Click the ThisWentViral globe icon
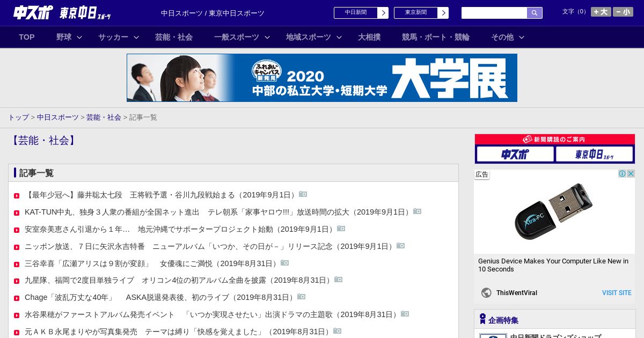The height and width of the screenshot is (338, 644). click(486, 293)
